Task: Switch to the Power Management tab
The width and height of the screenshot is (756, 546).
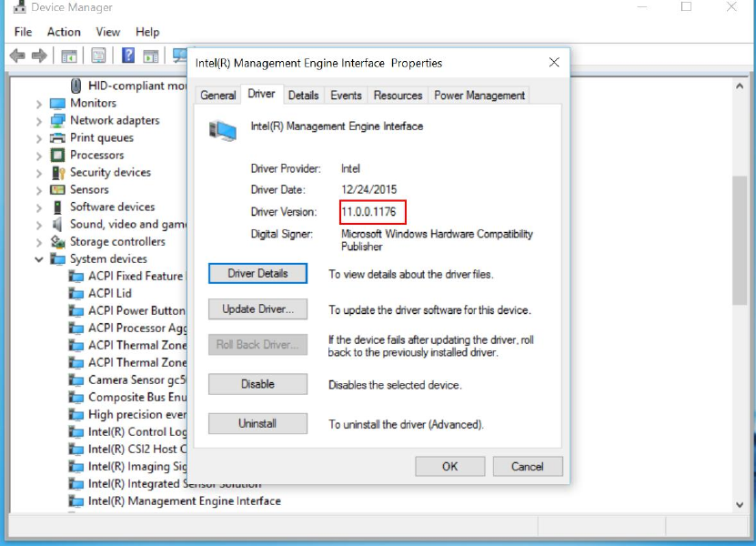Action: pyautogui.click(x=479, y=96)
